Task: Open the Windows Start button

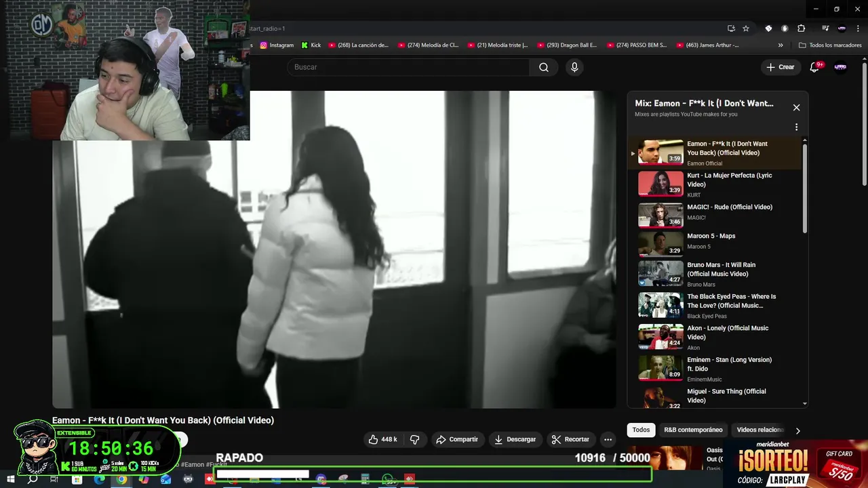Action: 10,479
